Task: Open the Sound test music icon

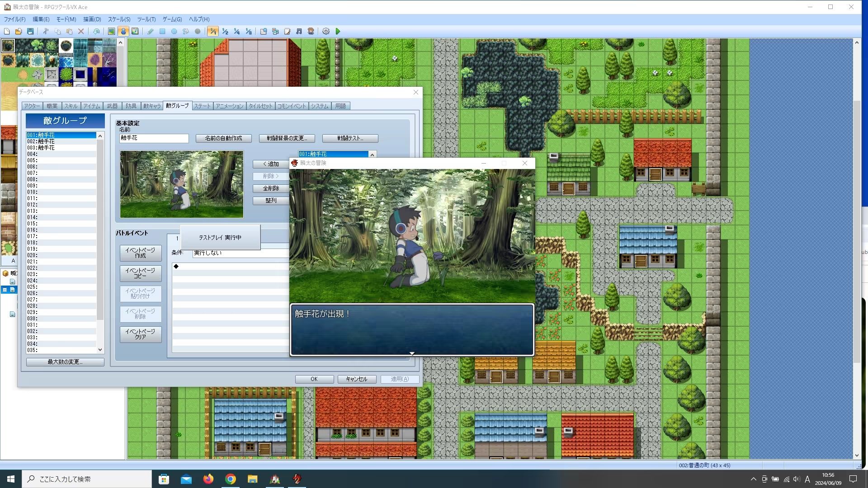Action: coord(299,31)
